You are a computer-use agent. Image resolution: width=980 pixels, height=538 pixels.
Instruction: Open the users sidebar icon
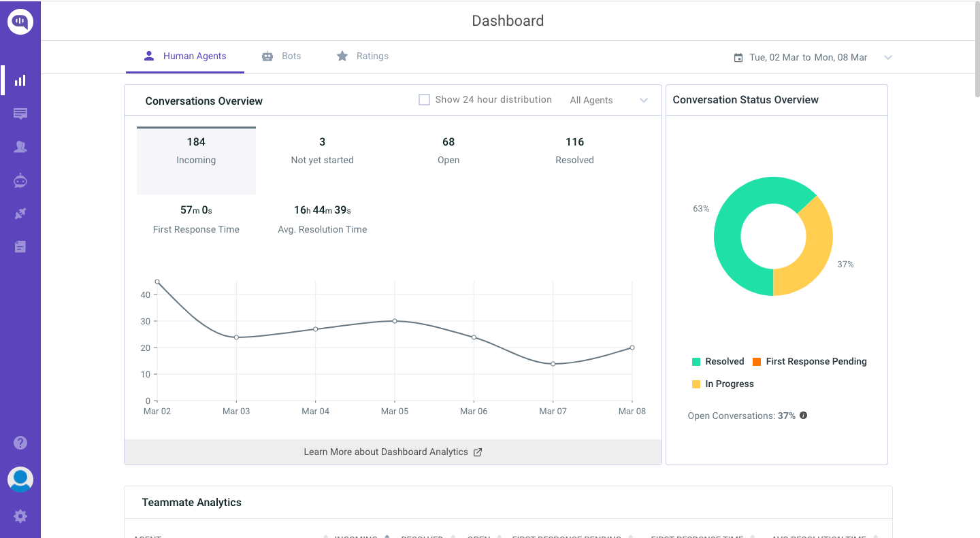pos(20,147)
